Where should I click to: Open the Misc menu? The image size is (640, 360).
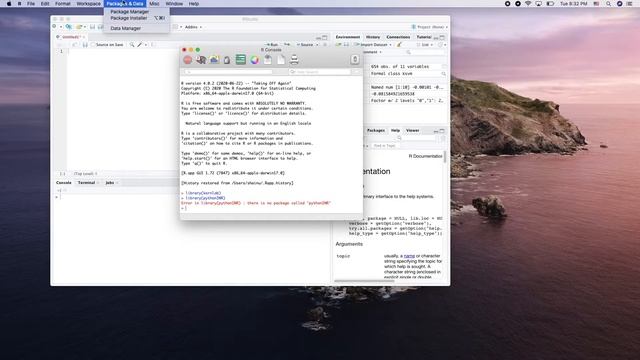click(154, 4)
